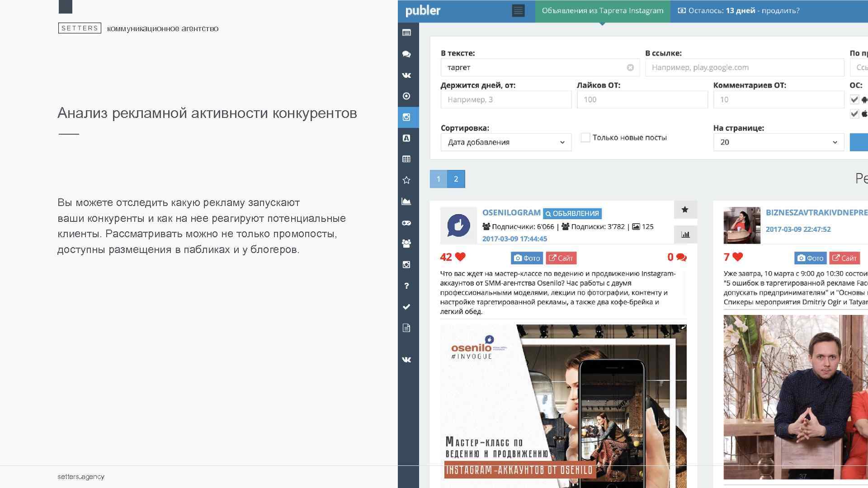Click the 'Сайт' button on OSENILOGRAM post
This screenshot has width=868, height=488.
(561, 258)
